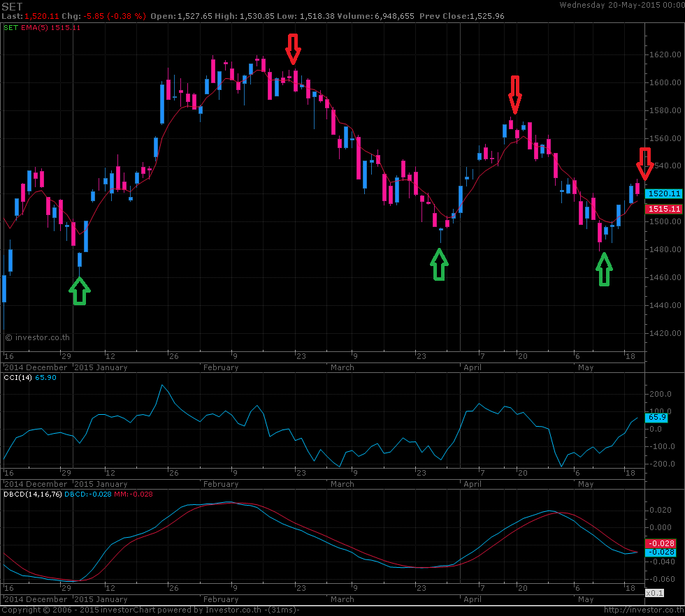Click the red 1515.11 EMA price tag

(663, 209)
